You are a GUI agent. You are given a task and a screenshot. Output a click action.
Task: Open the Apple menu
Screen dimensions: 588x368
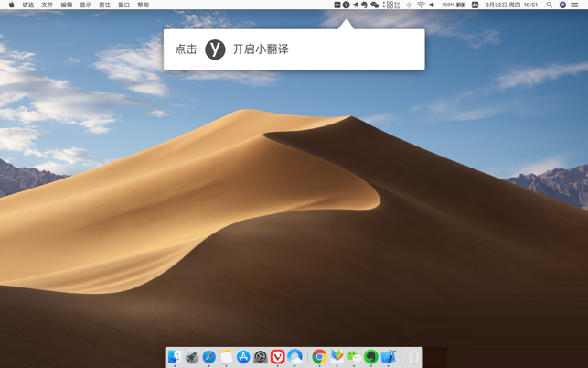(x=11, y=5)
